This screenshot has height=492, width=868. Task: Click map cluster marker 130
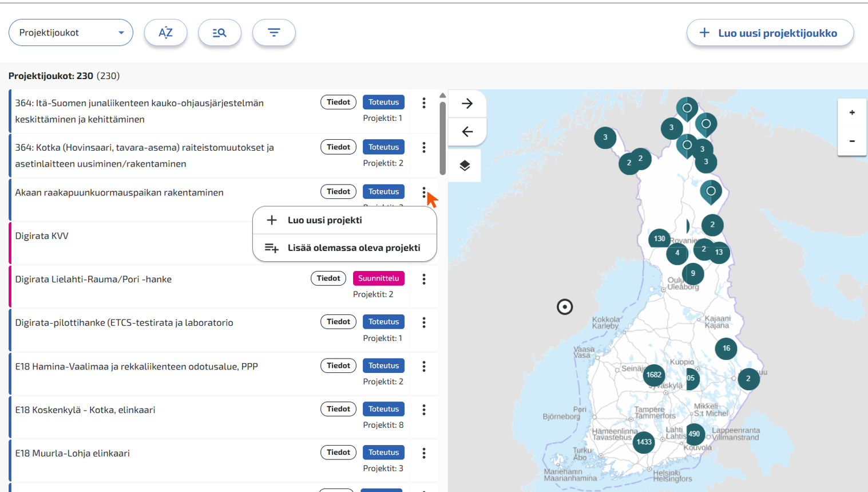tap(659, 239)
